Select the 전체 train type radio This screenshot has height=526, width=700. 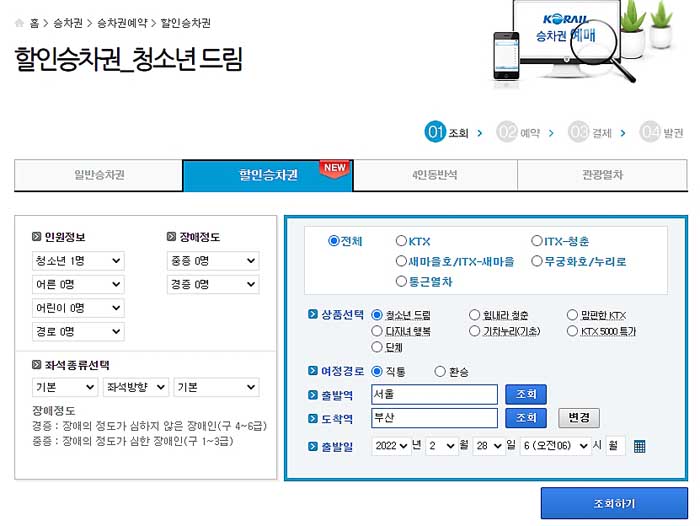pos(333,241)
